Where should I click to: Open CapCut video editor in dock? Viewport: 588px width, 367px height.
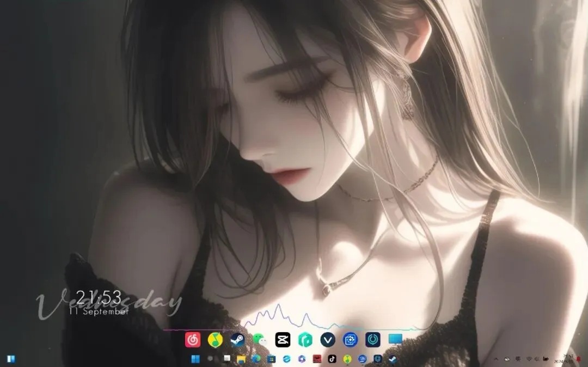click(x=283, y=340)
